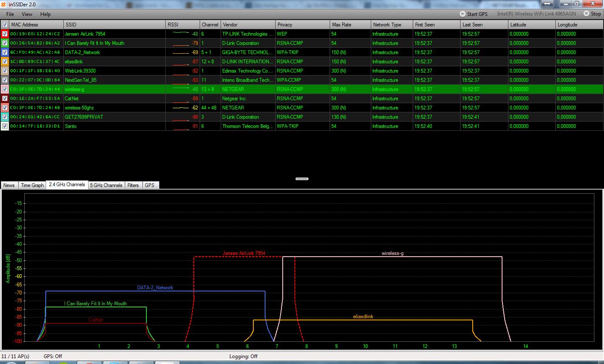Click the inSSIDer app icon in title bar

[x=4, y=4]
